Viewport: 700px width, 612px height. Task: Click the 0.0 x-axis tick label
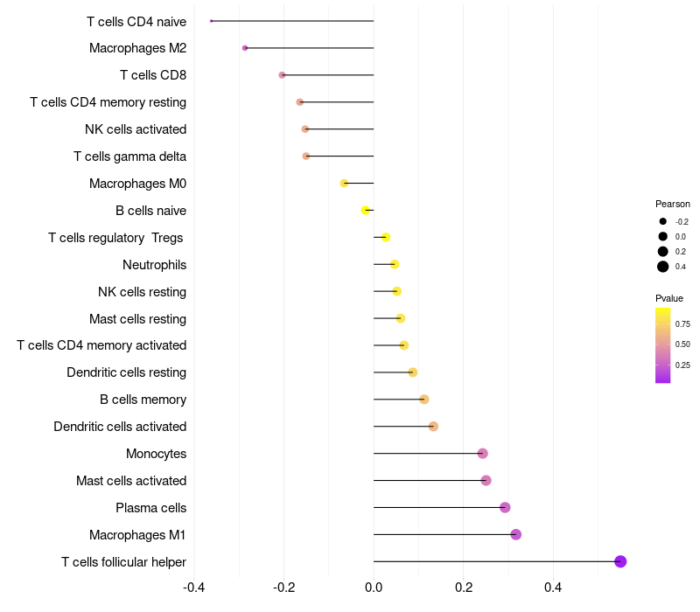(374, 587)
